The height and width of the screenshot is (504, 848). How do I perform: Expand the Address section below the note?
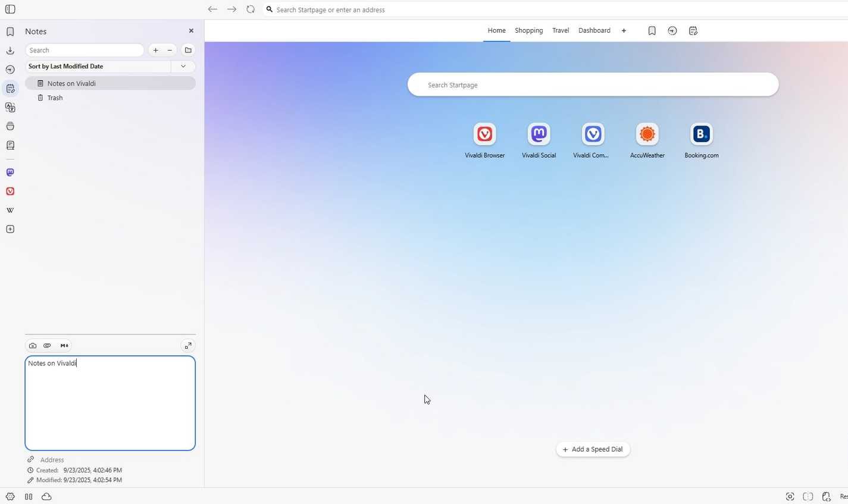52,459
